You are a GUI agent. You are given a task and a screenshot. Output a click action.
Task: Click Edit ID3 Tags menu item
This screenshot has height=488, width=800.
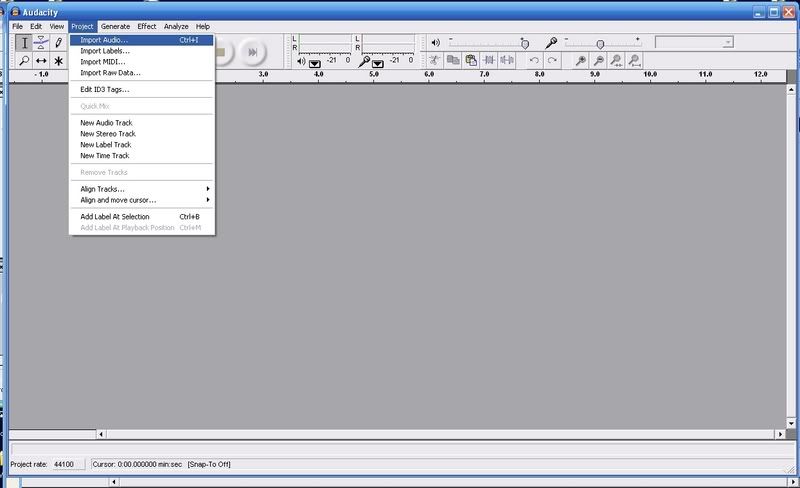(x=105, y=90)
